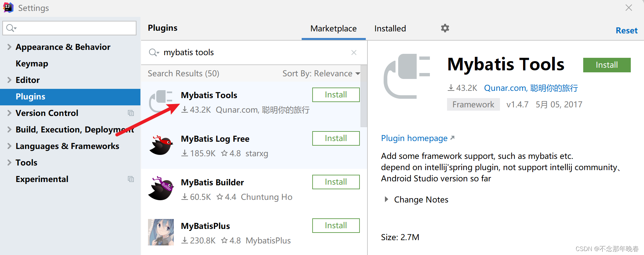
Task: Click the project-level icon beside Version Control
Action: coord(131,113)
